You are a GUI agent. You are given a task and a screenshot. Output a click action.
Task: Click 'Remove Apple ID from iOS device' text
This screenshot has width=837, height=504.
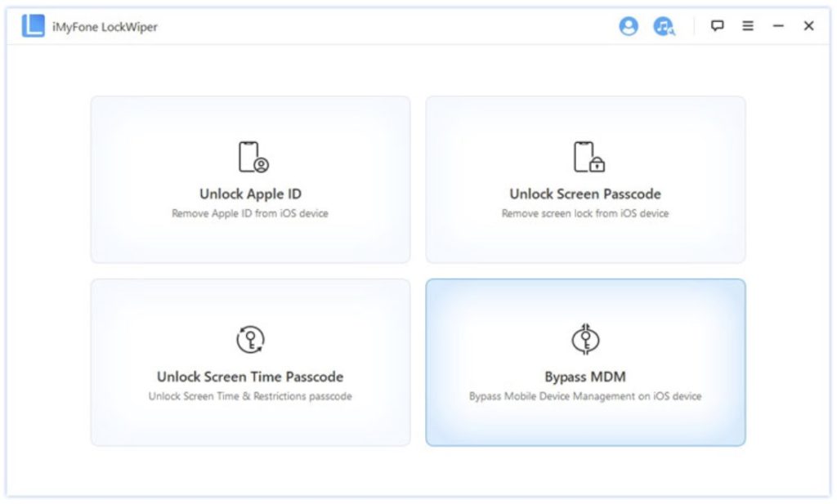click(250, 213)
